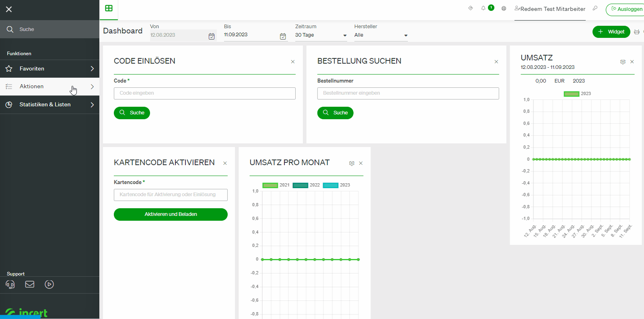Toggle the 2021 legend in Umsatz pro Monat
This screenshot has width=644, height=319.
[276, 185]
